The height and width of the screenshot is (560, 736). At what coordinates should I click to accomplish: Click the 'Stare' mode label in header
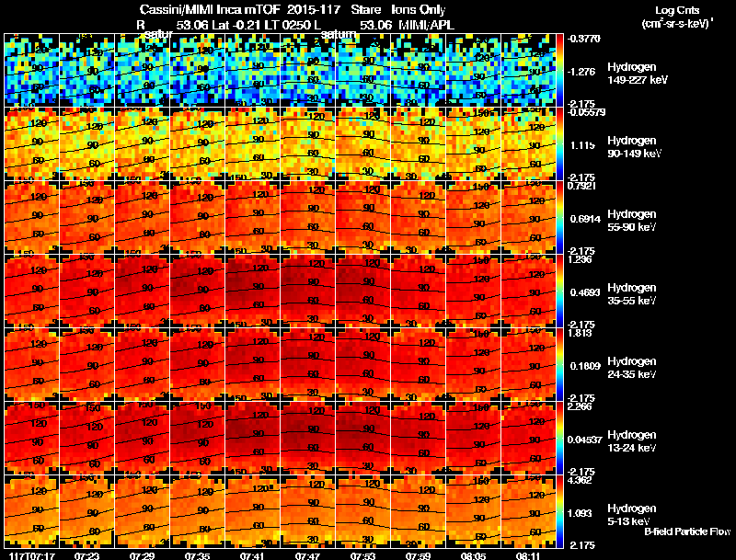[x=365, y=10]
